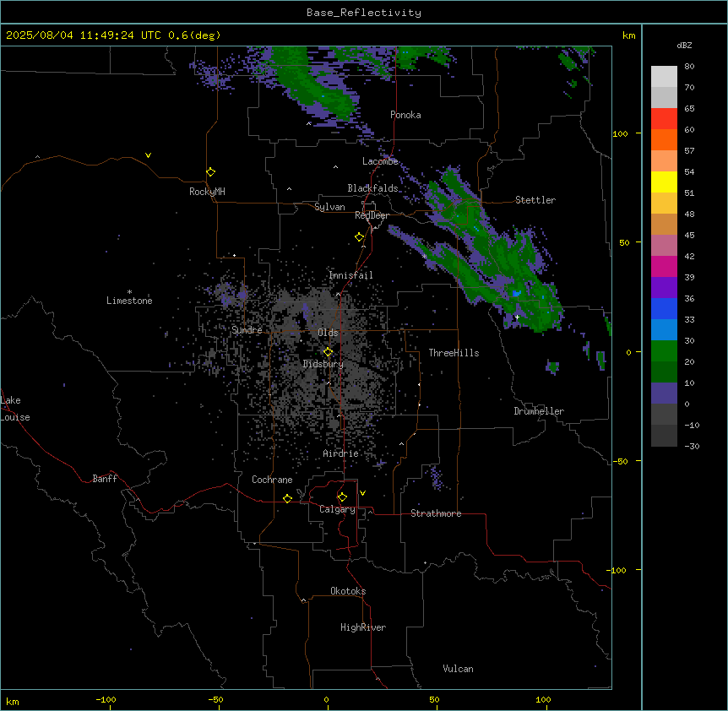Click the asterisk marker above Limestone
Viewport: 728px width, 711px height.
click(129, 292)
